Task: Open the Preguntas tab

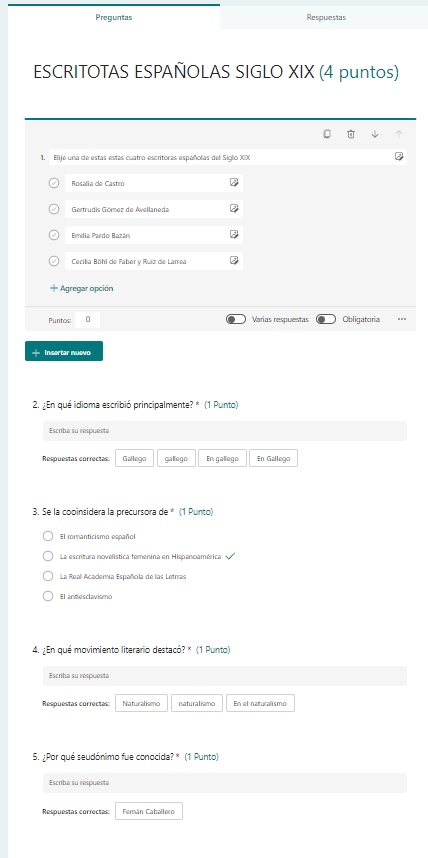Action: [x=114, y=17]
